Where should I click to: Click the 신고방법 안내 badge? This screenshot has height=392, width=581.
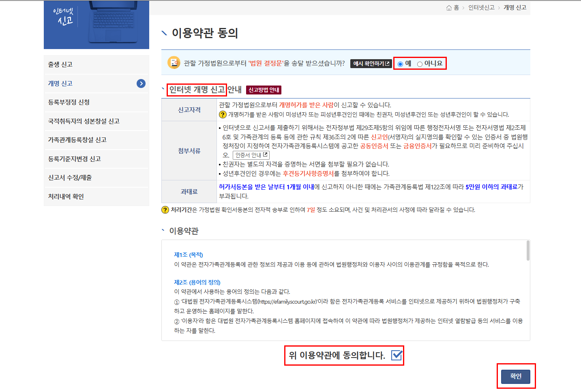[263, 90]
